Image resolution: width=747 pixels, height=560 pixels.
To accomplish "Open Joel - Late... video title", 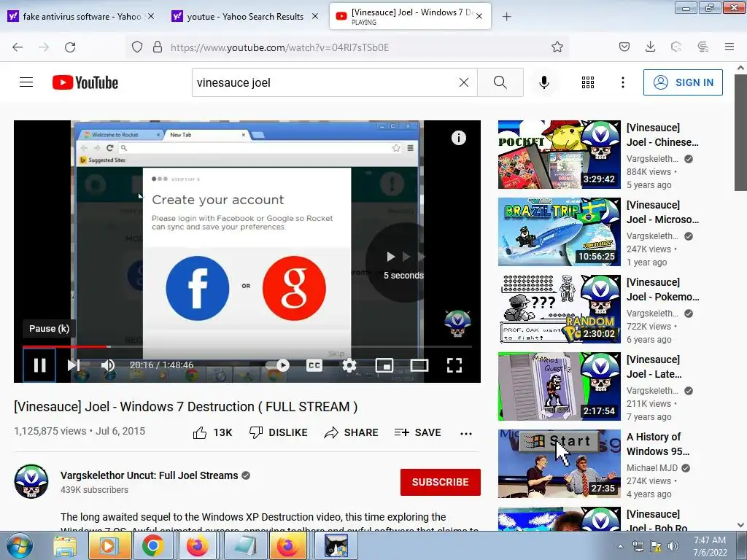I will point(654,367).
